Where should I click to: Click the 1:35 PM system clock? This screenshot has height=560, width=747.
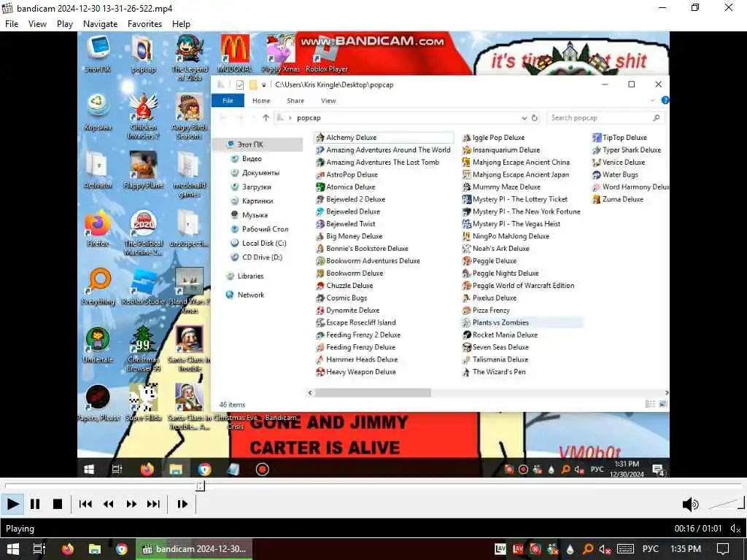(686, 549)
